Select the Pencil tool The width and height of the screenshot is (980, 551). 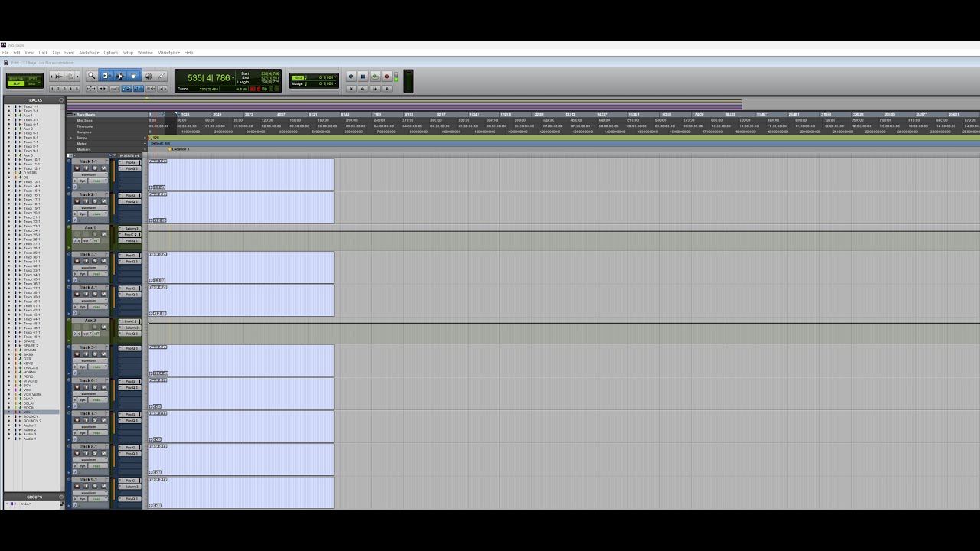click(161, 76)
